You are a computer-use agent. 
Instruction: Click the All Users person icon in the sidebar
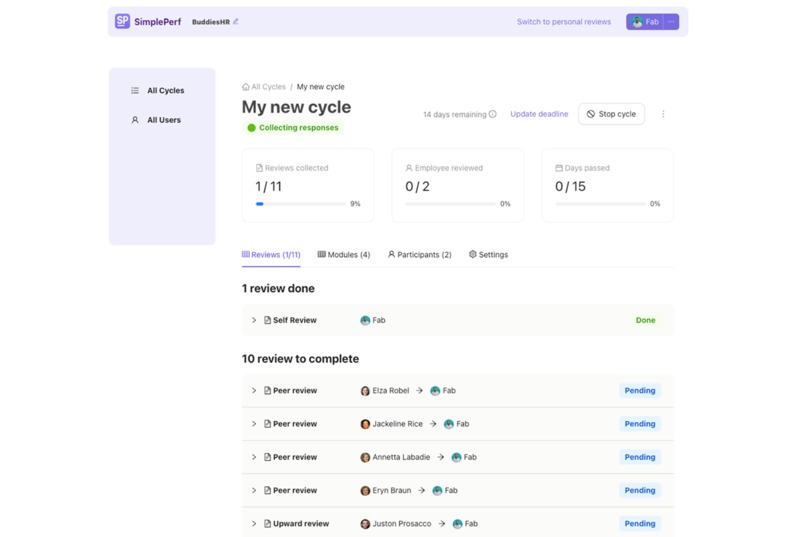coord(135,120)
